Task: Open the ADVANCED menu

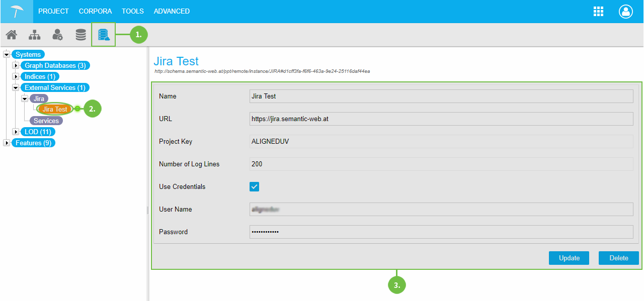Action: click(x=172, y=11)
